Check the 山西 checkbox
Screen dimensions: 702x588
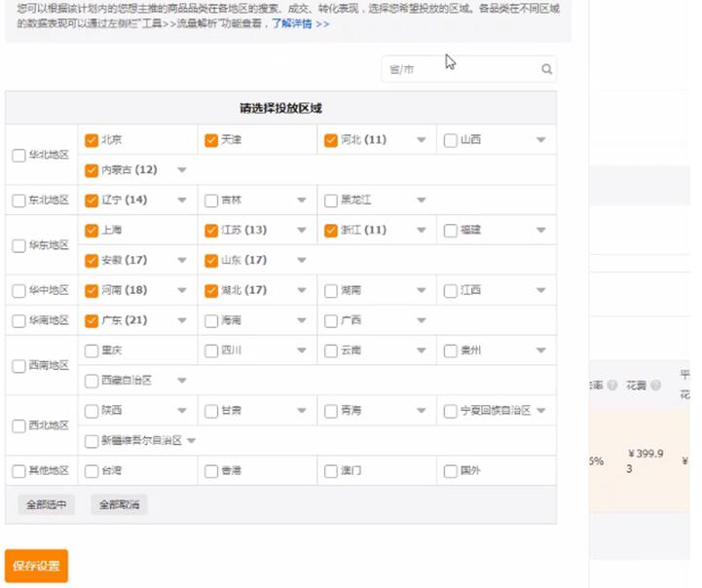(451, 140)
